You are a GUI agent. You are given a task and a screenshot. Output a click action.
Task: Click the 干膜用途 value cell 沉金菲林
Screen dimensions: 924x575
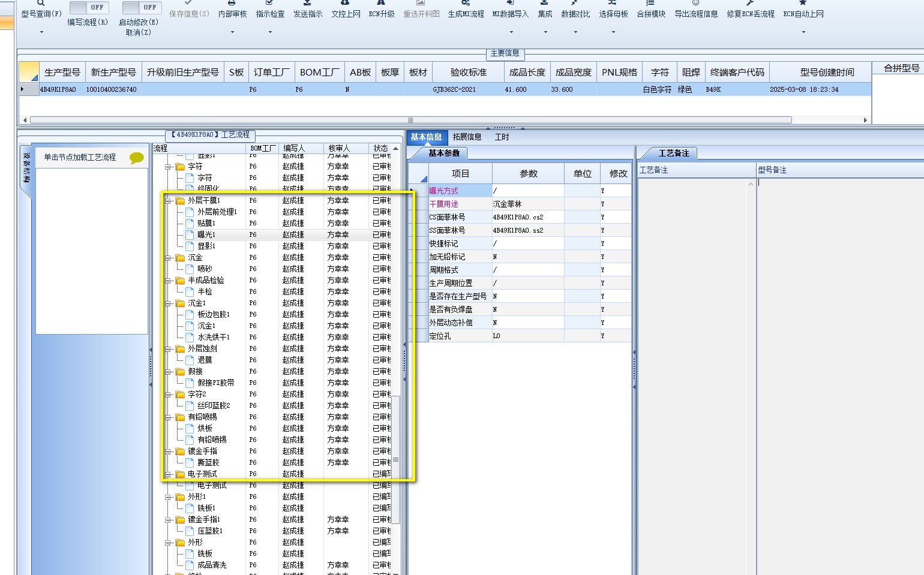[x=528, y=204]
